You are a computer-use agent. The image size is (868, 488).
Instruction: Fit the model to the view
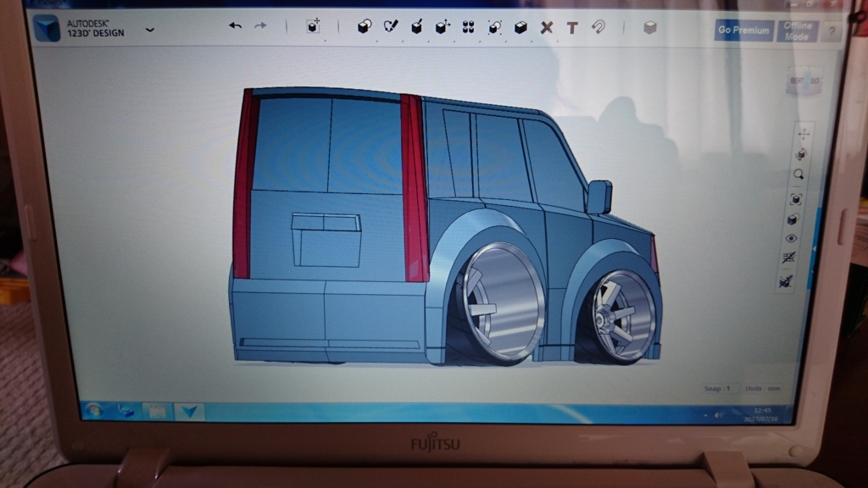click(x=795, y=198)
